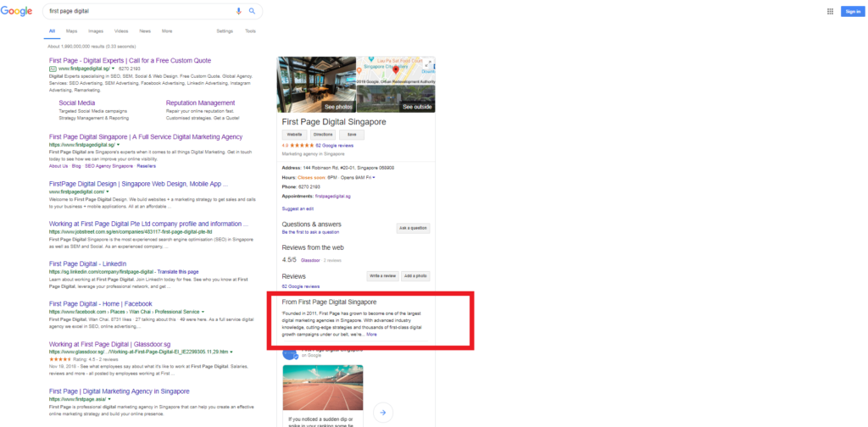Open dropdown arrow beside www.firstpagedigital.com/
The height and width of the screenshot is (427, 868).
click(108, 191)
